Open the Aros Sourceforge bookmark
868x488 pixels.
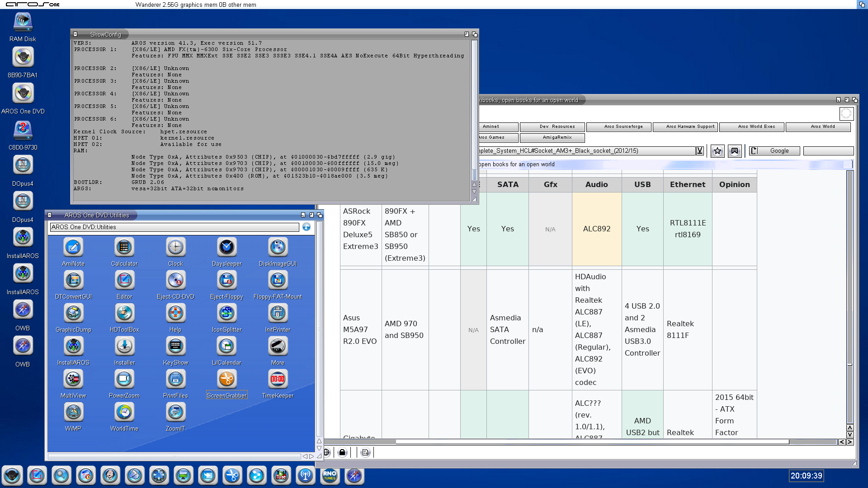[619, 127]
